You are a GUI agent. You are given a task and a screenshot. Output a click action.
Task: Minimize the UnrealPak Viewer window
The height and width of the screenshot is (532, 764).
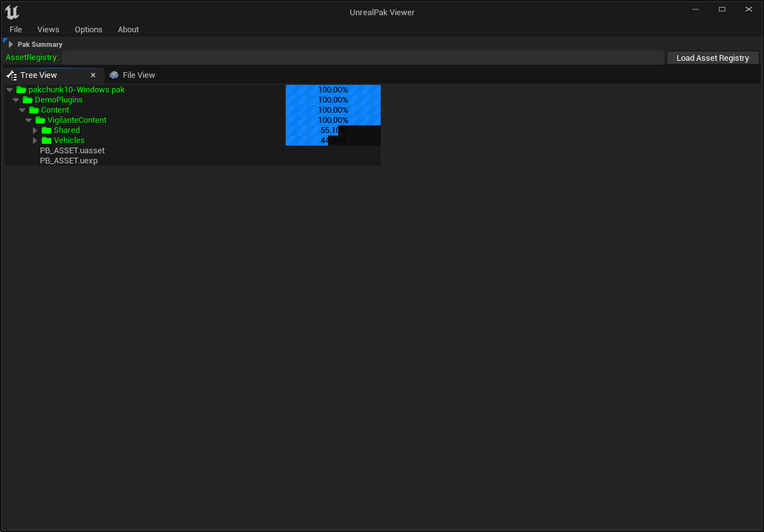[696, 9]
